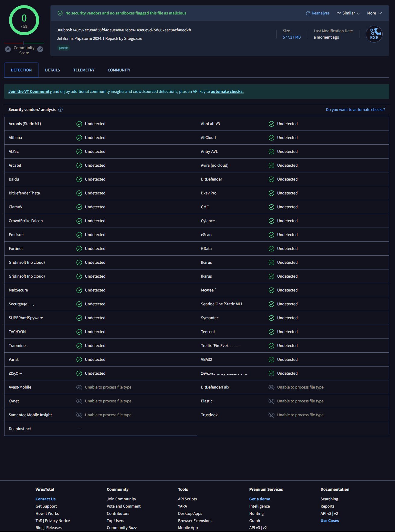Click the SUPERAntiSpyware check icon
The image size is (395, 532).
click(x=79, y=318)
